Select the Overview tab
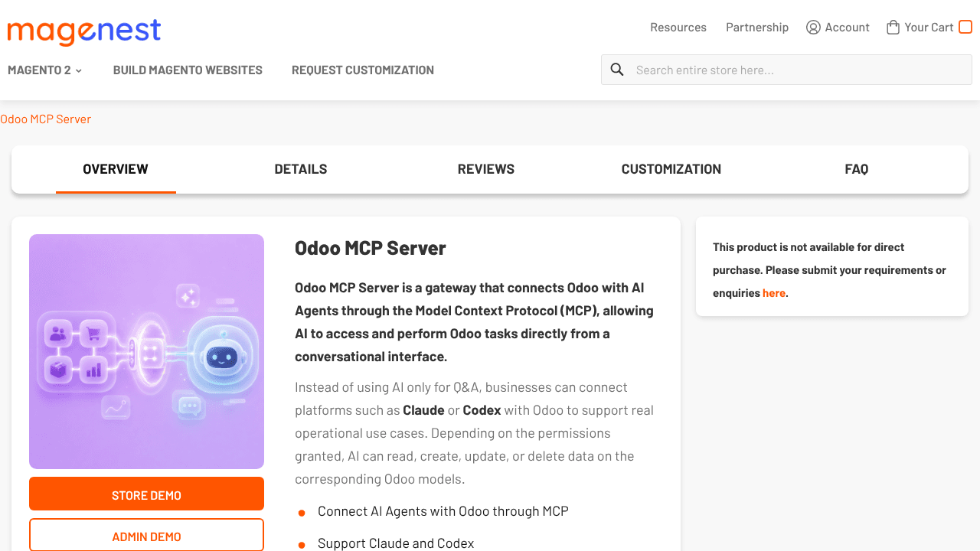 [116, 169]
